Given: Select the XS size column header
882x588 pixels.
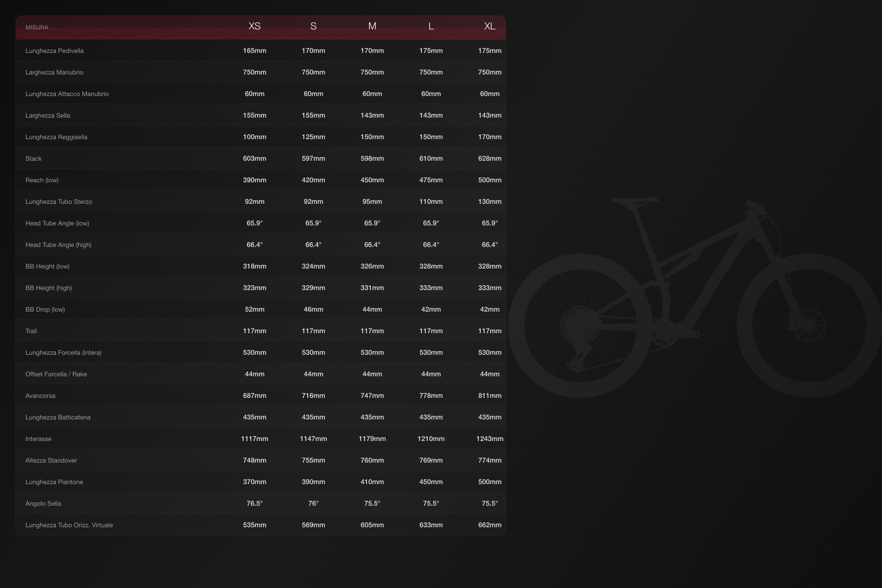Looking at the screenshot, I should [254, 27].
